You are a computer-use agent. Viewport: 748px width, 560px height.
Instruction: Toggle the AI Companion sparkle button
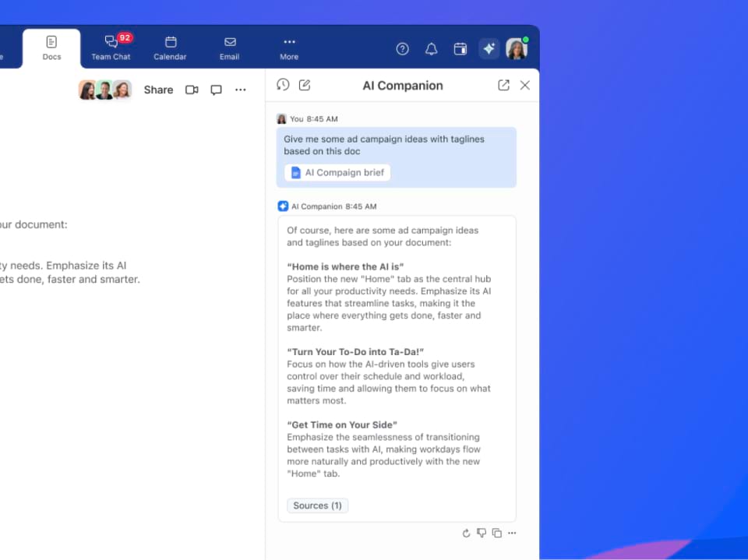(x=489, y=49)
